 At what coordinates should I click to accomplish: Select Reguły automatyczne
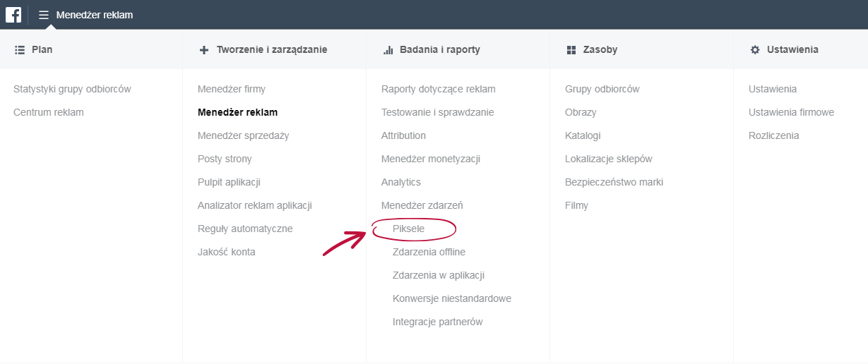(x=245, y=229)
